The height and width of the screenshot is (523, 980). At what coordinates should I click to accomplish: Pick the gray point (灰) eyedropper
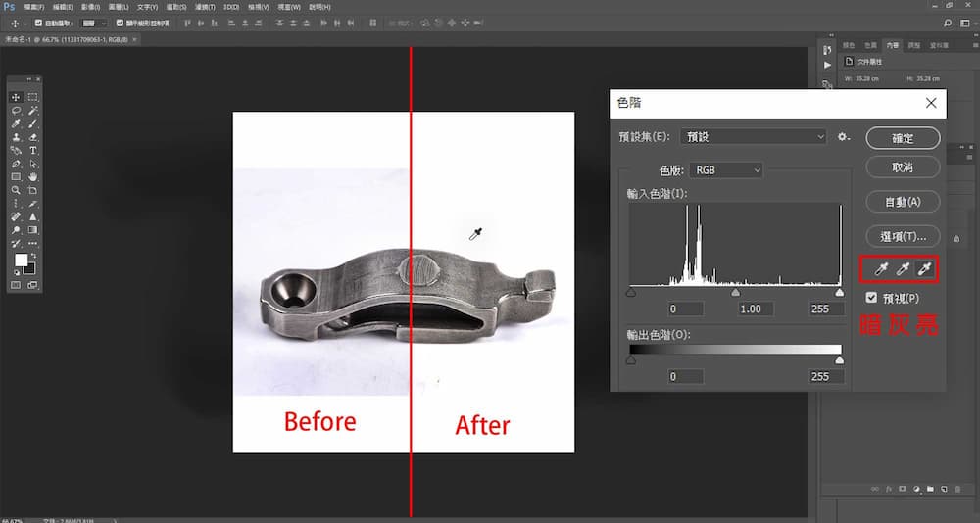(903, 269)
